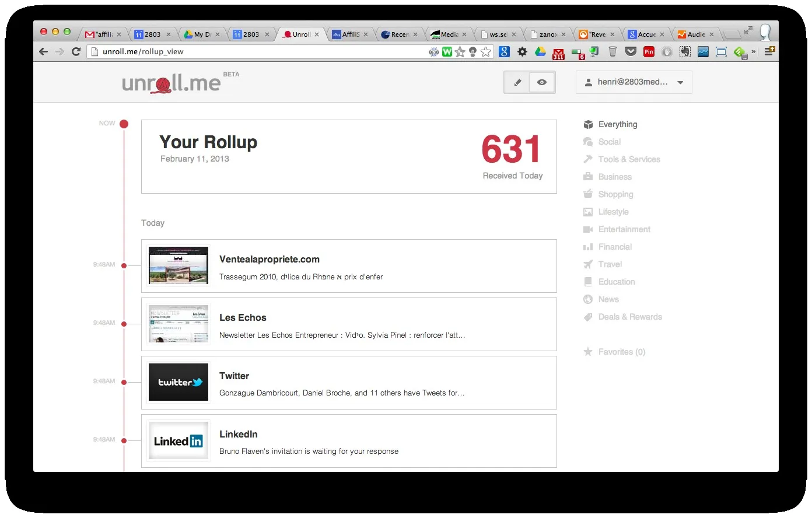Select the Education category
Screen dimensions: 812x518
[610, 282]
